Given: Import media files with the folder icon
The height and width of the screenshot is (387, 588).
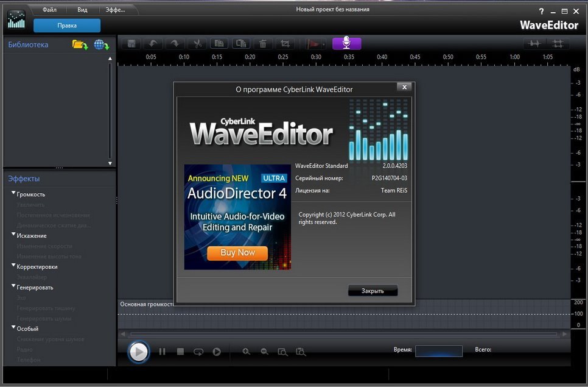Looking at the screenshot, I should 80,44.
